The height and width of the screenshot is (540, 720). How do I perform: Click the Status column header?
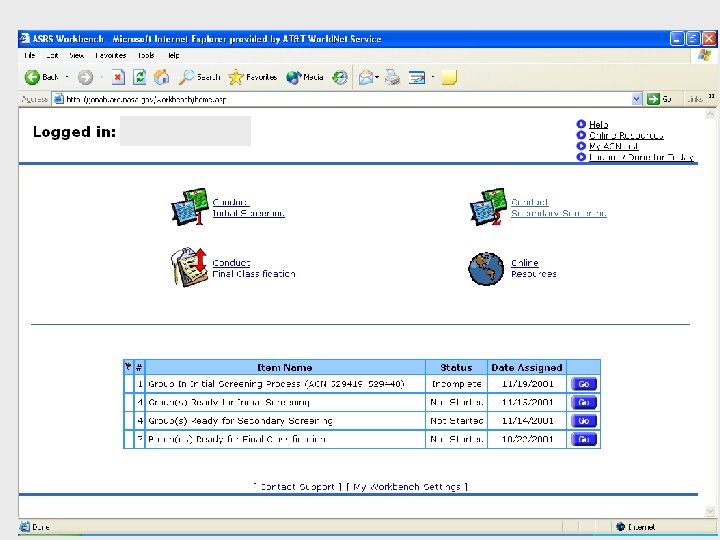tap(456, 367)
